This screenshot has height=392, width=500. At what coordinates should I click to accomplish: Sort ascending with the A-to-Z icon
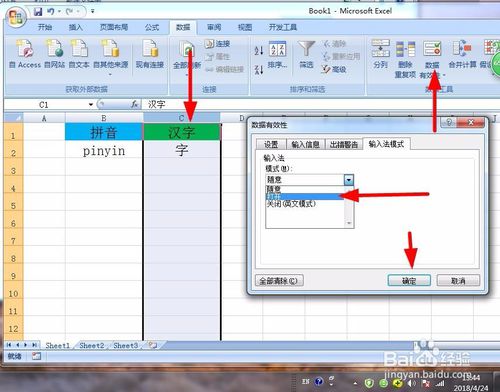coord(259,50)
